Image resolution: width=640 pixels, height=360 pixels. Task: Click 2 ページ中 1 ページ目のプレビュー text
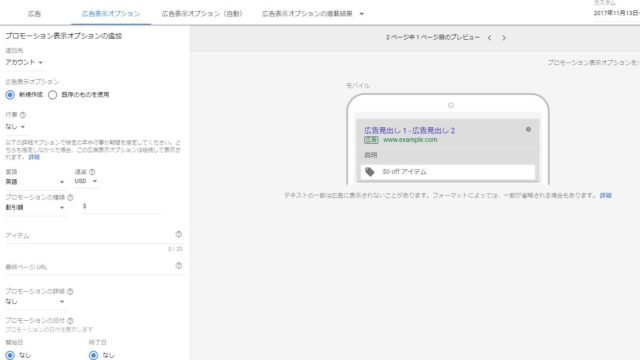pos(433,37)
